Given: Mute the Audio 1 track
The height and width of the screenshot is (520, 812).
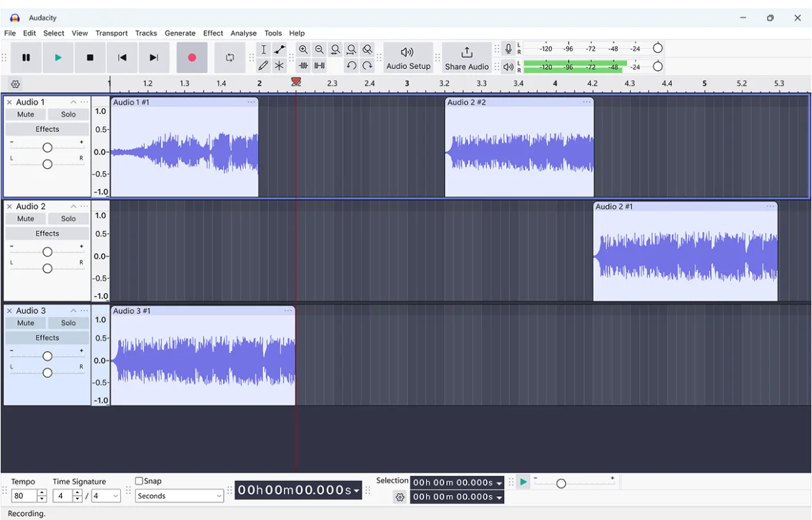Looking at the screenshot, I should (26, 114).
